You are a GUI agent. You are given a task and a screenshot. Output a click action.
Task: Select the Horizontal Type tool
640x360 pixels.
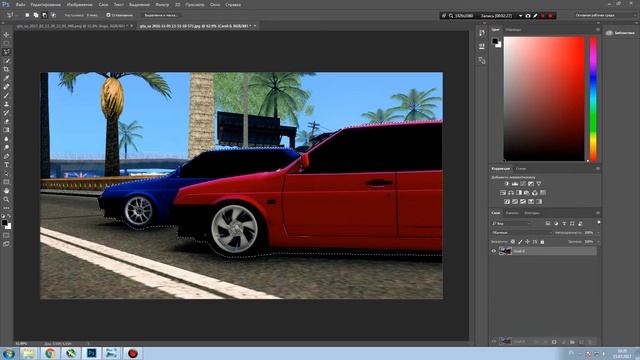pos(7,165)
